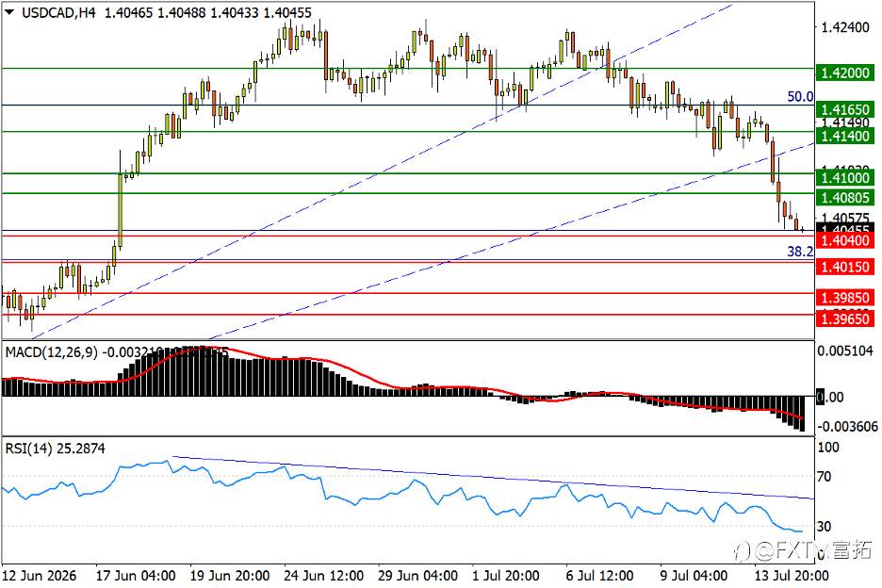Viewport: 882px width, 588px height.
Task: Click the 12 Jun 2026 date label
Action: coord(40,576)
